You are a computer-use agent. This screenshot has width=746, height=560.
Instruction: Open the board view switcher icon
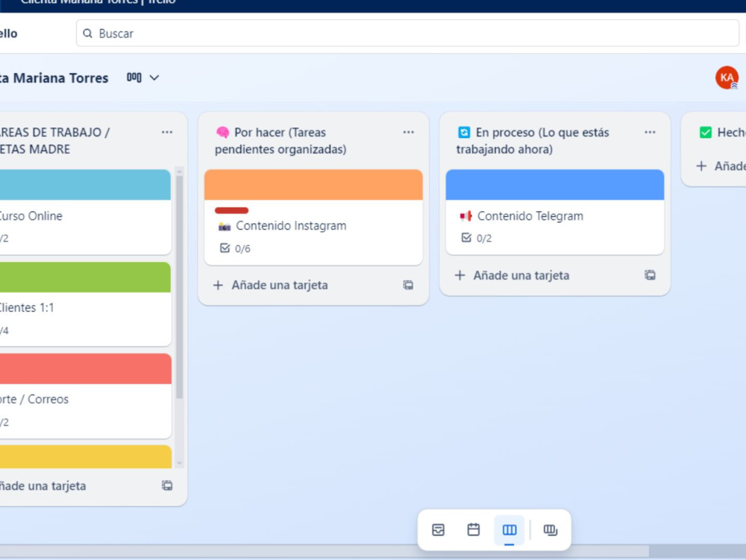pyautogui.click(x=134, y=78)
